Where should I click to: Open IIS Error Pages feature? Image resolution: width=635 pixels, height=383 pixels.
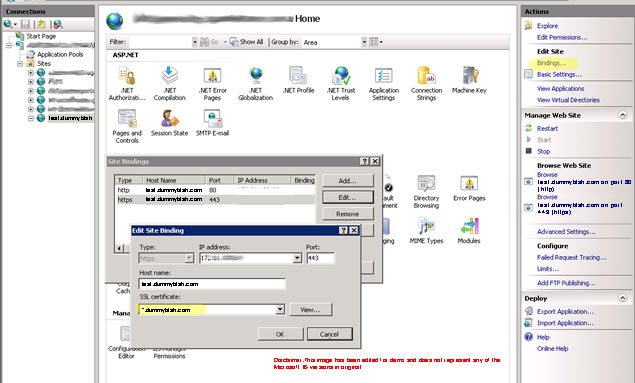click(469, 188)
